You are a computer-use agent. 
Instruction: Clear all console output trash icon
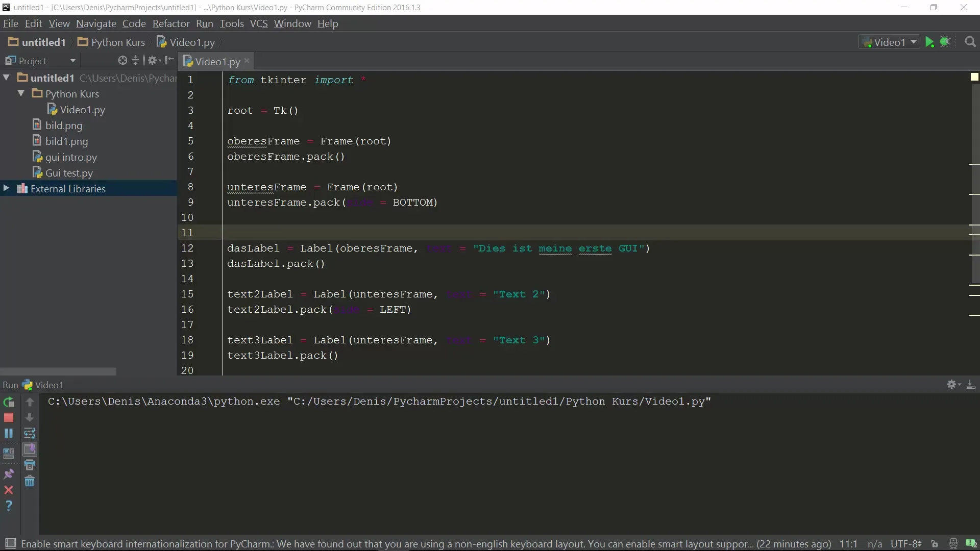(30, 481)
